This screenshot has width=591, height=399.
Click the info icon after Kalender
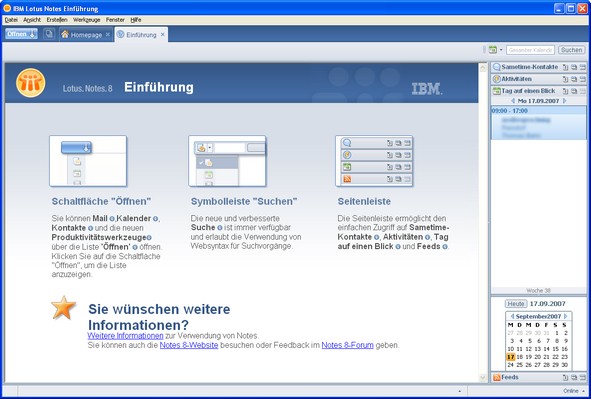[155, 219]
